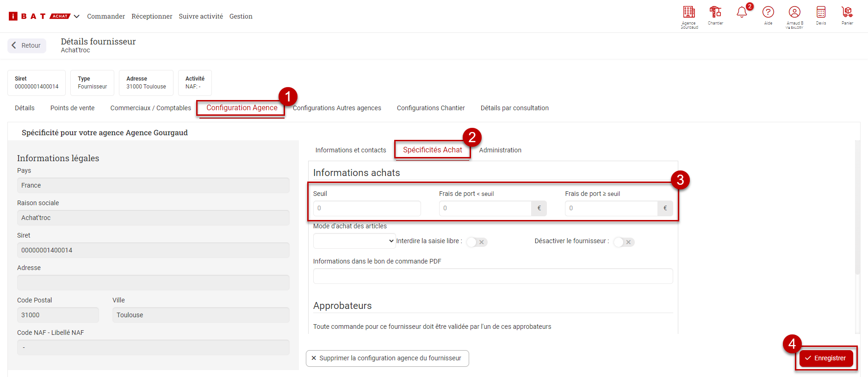Click the Informations dans le bon de commande PDF field
The image size is (868, 377).
(493, 276)
